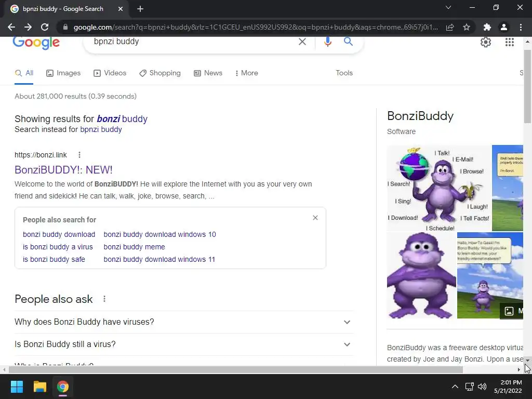
Task: Search for bonzi buddy download
Action: (59, 234)
